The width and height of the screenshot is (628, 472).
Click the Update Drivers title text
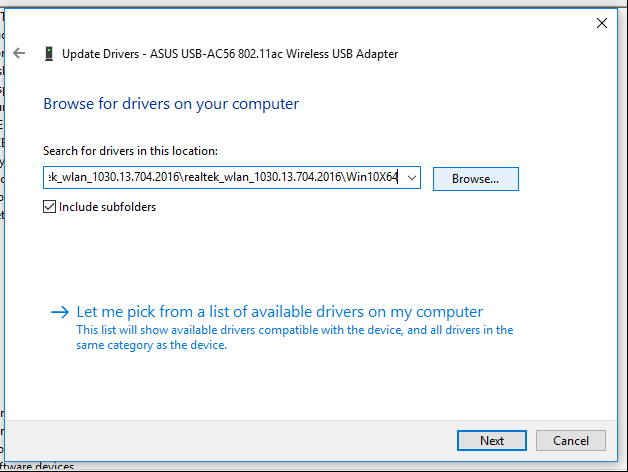[230, 54]
